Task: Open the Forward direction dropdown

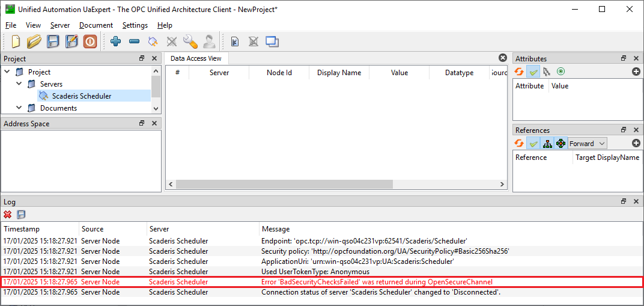Action: [x=587, y=143]
